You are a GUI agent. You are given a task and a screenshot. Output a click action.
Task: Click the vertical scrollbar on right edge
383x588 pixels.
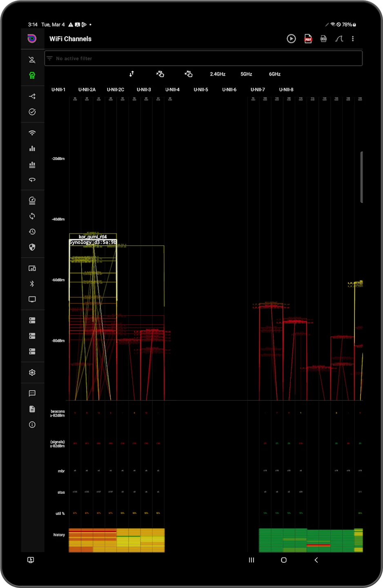pyautogui.click(x=362, y=177)
